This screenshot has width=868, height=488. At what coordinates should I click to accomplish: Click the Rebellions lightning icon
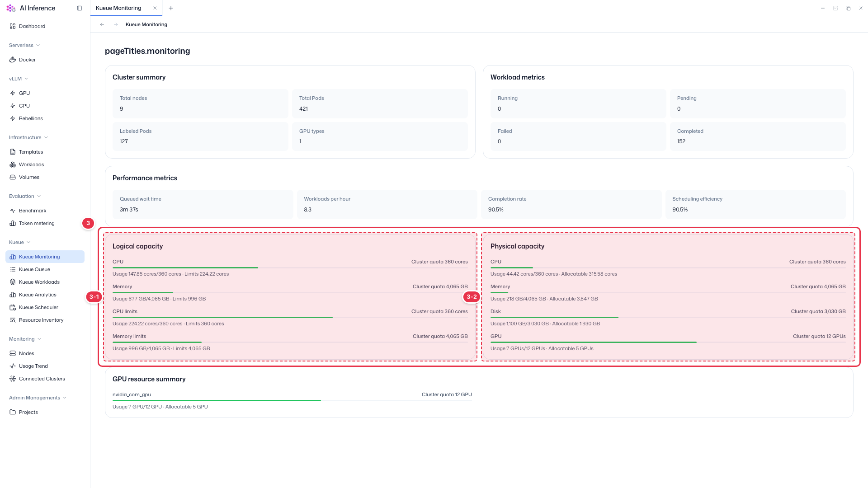[13, 118]
